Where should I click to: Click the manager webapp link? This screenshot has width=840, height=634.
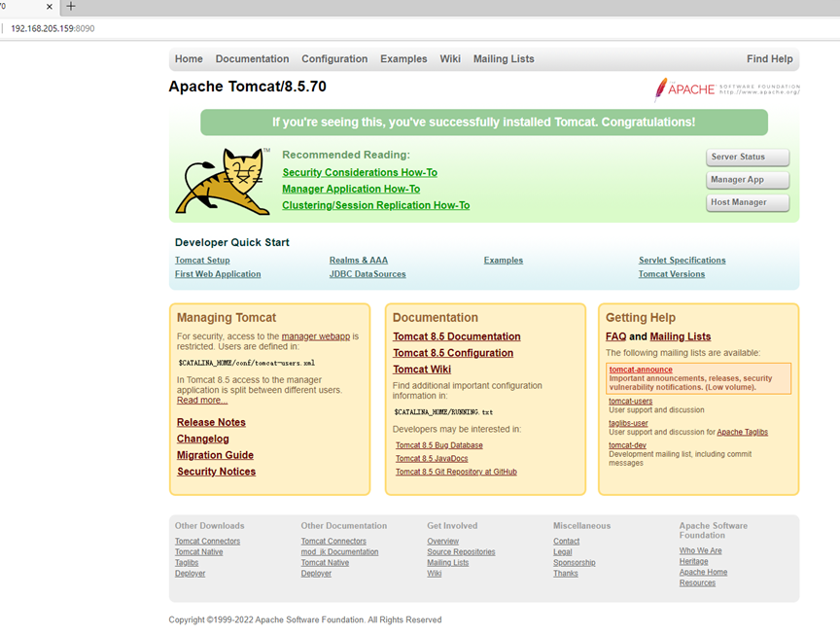(316, 336)
